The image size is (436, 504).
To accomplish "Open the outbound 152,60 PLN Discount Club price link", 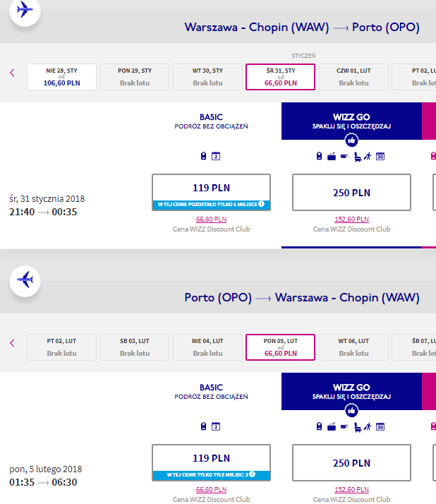I will [351, 220].
